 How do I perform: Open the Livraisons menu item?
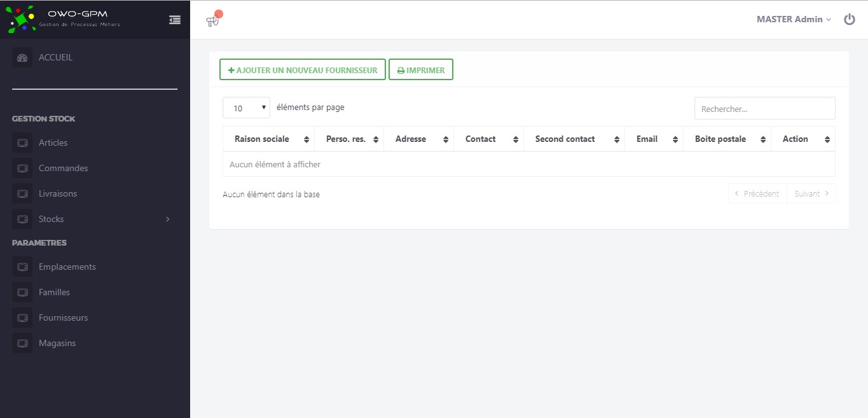point(57,194)
